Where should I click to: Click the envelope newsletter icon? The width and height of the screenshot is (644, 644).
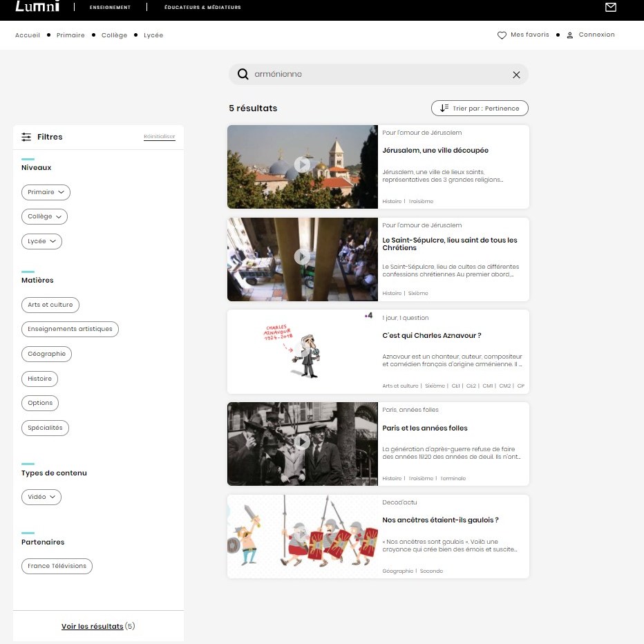tap(610, 7)
